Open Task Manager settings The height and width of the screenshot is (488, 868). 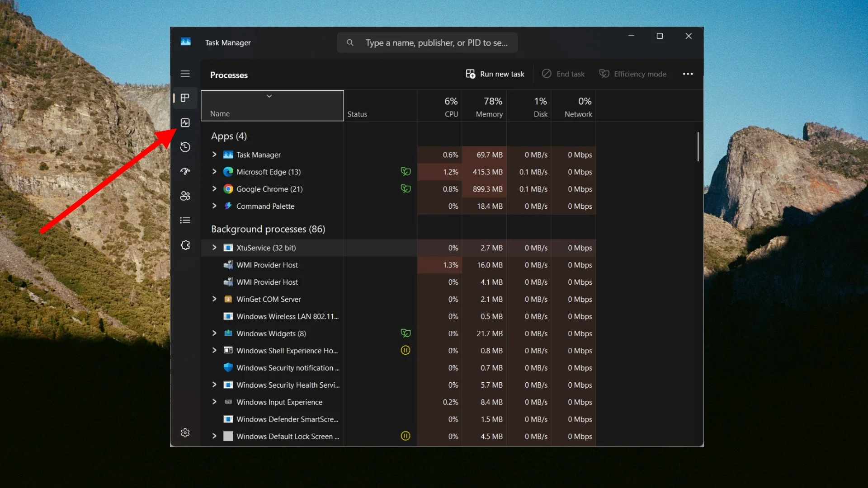coord(185,432)
